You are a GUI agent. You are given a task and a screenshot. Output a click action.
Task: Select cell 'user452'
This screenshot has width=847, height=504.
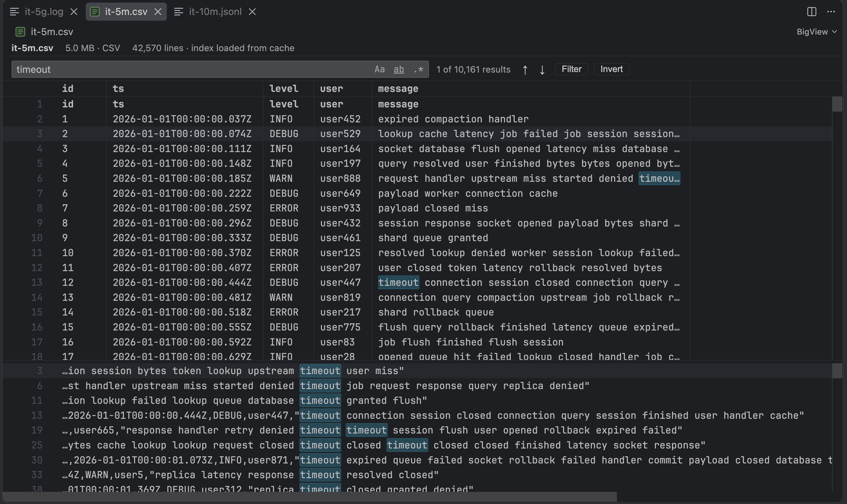coord(340,119)
